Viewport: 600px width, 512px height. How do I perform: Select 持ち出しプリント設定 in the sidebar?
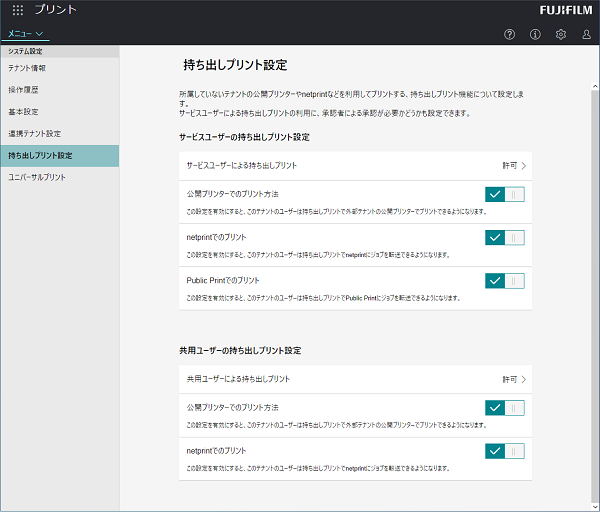click(60, 156)
